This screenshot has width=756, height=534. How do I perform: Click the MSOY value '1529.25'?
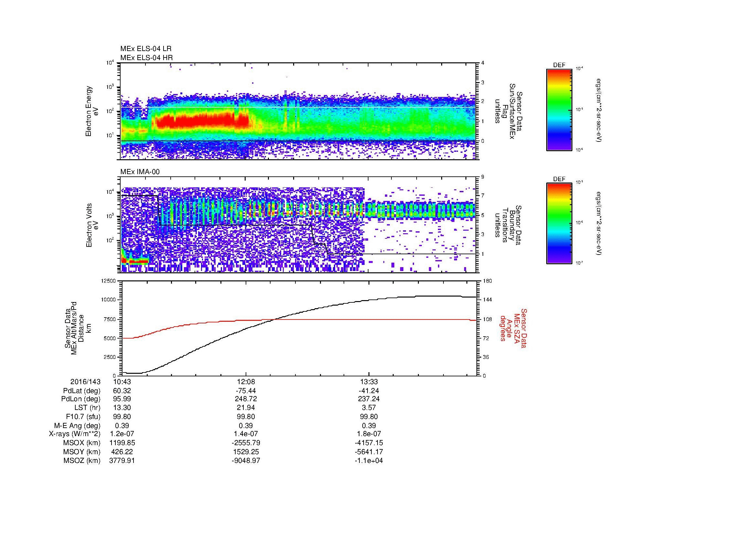(x=246, y=452)
